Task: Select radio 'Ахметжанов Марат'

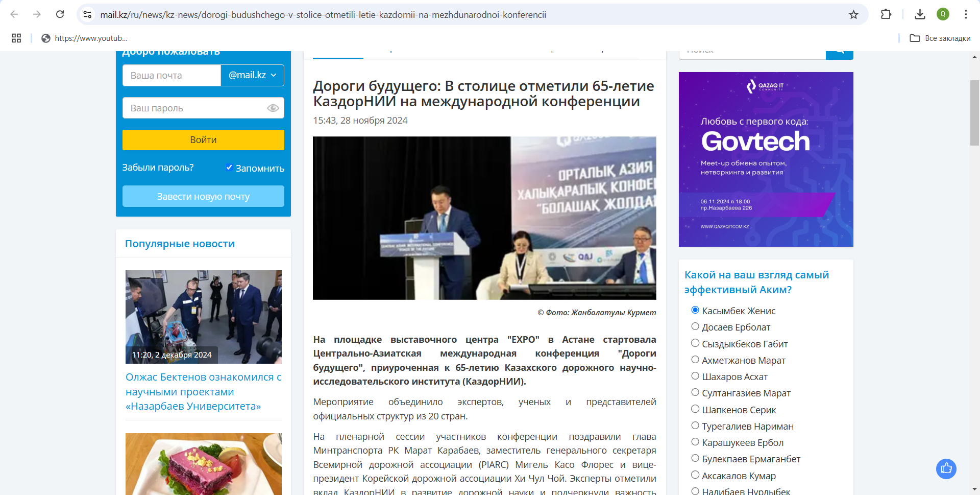Action: click(695, 360)
